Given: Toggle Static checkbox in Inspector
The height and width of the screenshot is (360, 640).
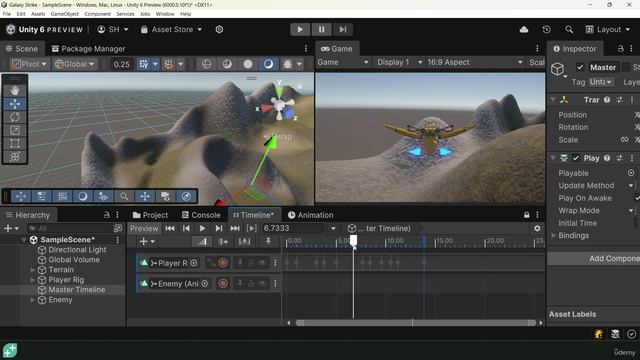Looking at the screenshot, I should [x=626, y=67].
